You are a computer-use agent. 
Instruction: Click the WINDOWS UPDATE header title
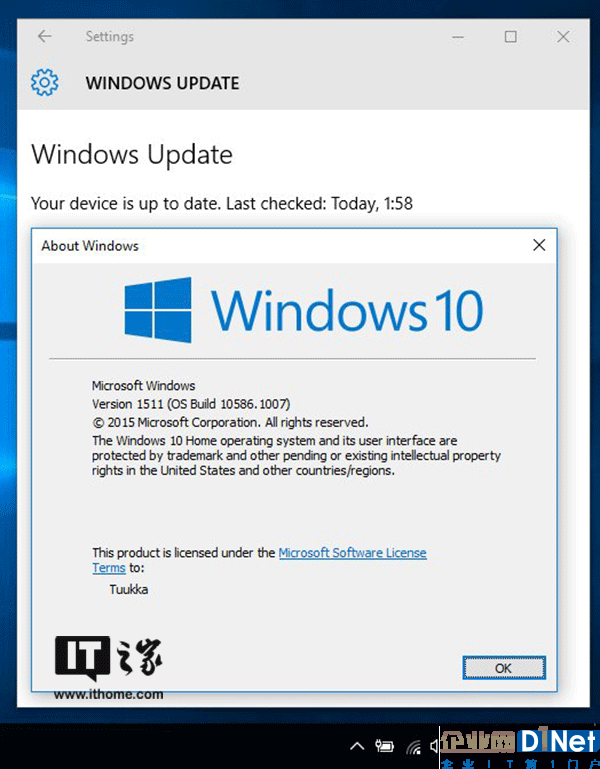[x=162, y=83]
